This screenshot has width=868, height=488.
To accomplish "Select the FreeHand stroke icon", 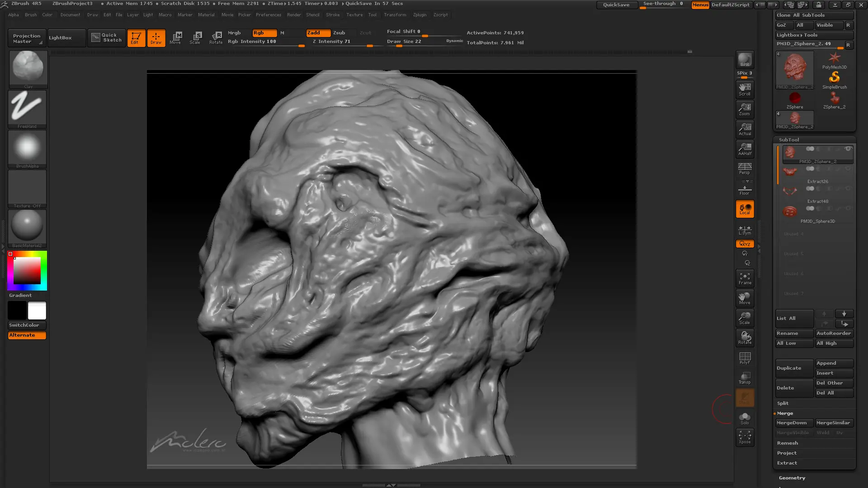I will tap(27, 109).
